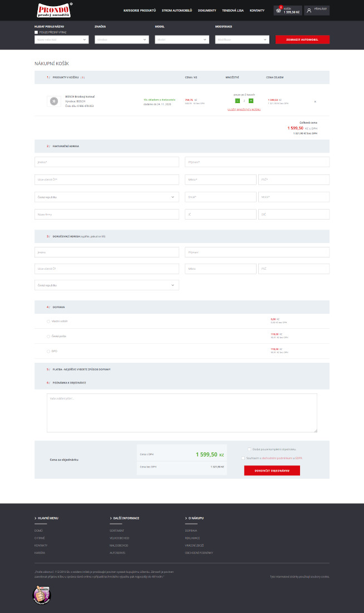Viewport: 364px width, 613px height.
Task: Open 'Tenisová liga' menu item
Action: coord(233,11)
